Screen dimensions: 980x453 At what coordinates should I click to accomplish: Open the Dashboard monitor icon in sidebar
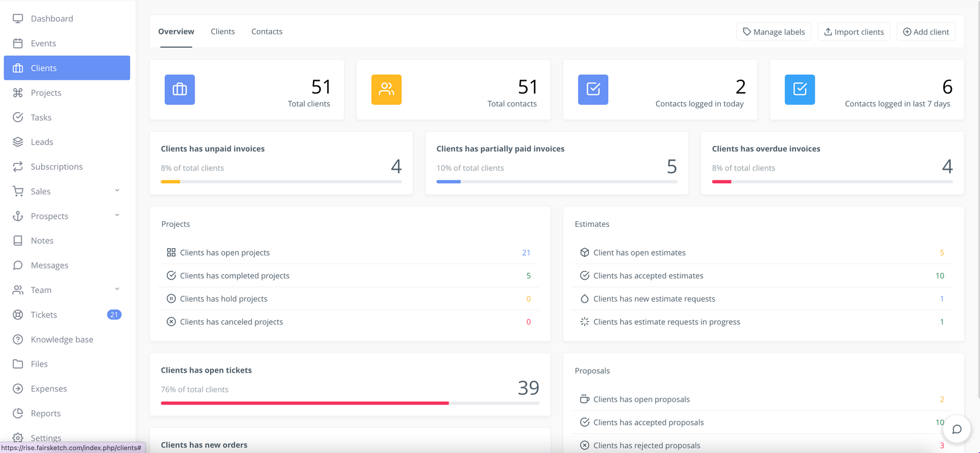(18, 19)
